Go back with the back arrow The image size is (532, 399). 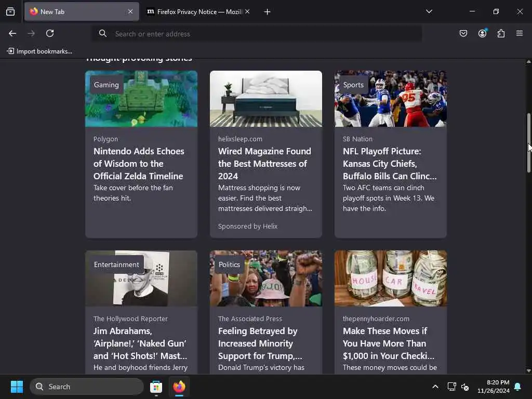(x=12, y=33)
